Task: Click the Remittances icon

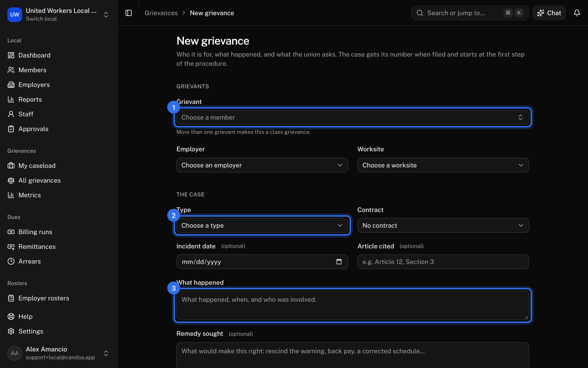Action: coord(11,247)
